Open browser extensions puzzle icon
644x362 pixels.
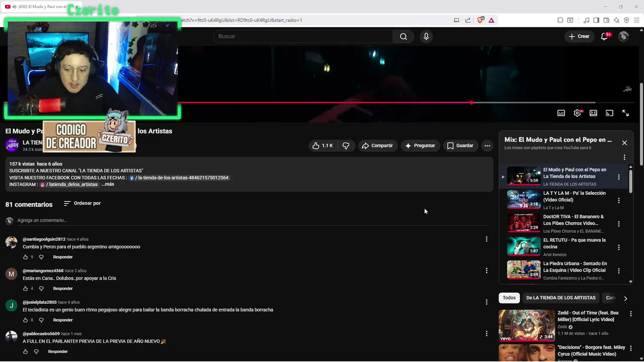(560, 20)
